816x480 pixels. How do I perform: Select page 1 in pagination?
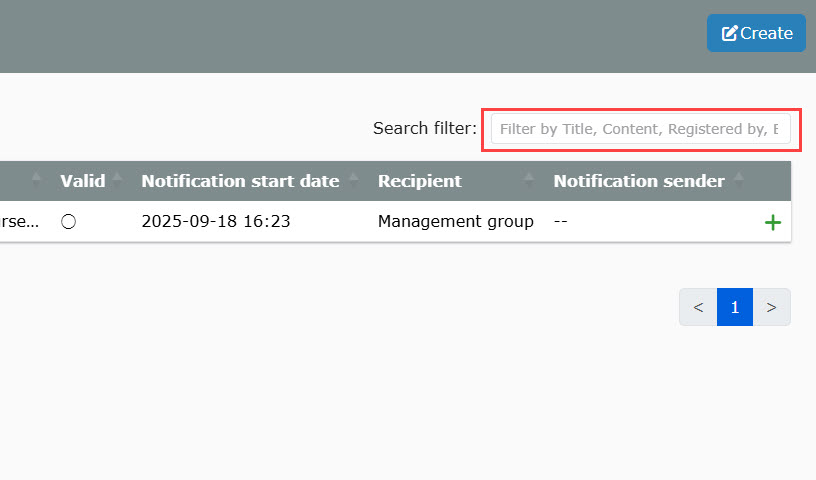735,307
